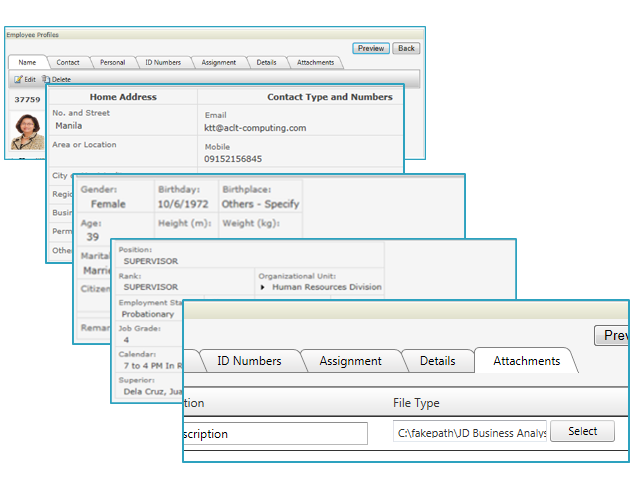
Task: Open the large ID Numbers tab
Action: [249, 361]
